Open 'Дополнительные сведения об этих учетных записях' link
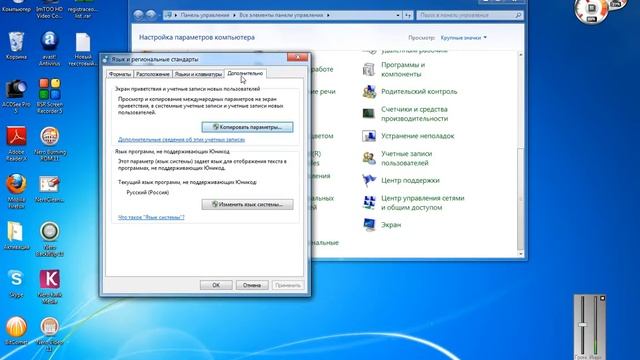Screen dimensions: 640x360 (182, 140)
